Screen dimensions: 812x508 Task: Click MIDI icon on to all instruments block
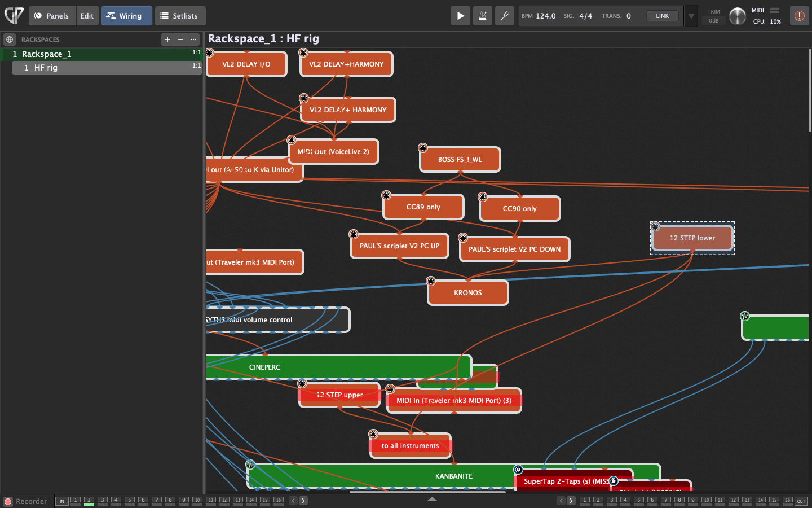coord(373,434)
